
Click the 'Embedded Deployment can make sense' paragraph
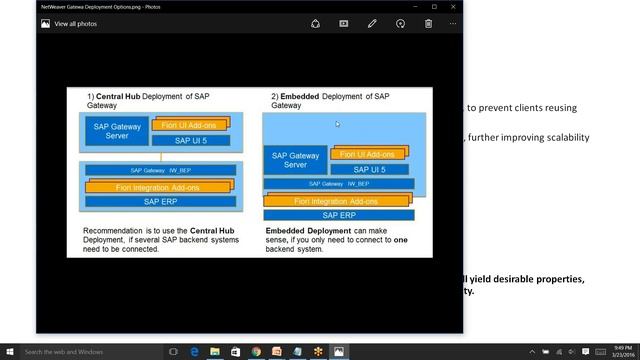[x=336, y=240]
